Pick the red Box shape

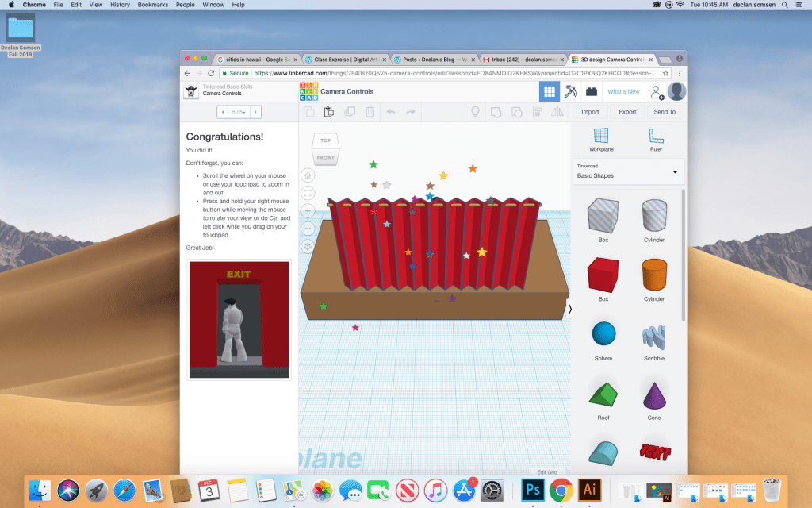pyautogui.click(x=603, y=276)
